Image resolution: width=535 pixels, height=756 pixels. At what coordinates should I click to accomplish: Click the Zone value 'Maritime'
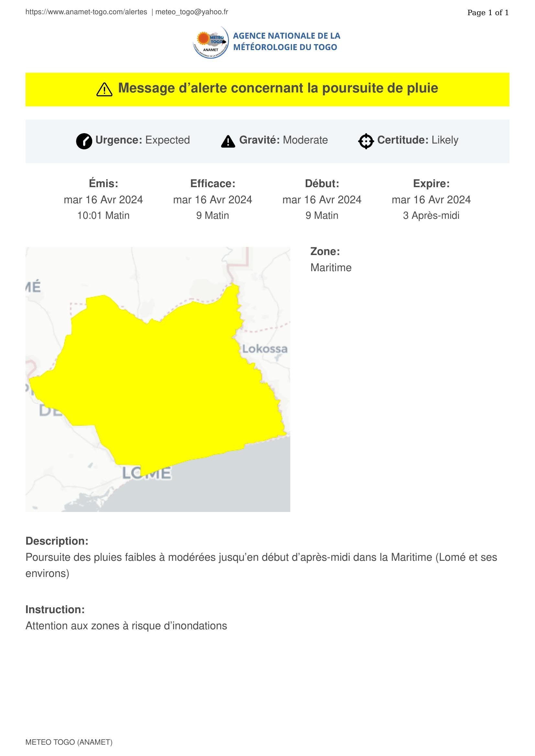click(331, 267)
